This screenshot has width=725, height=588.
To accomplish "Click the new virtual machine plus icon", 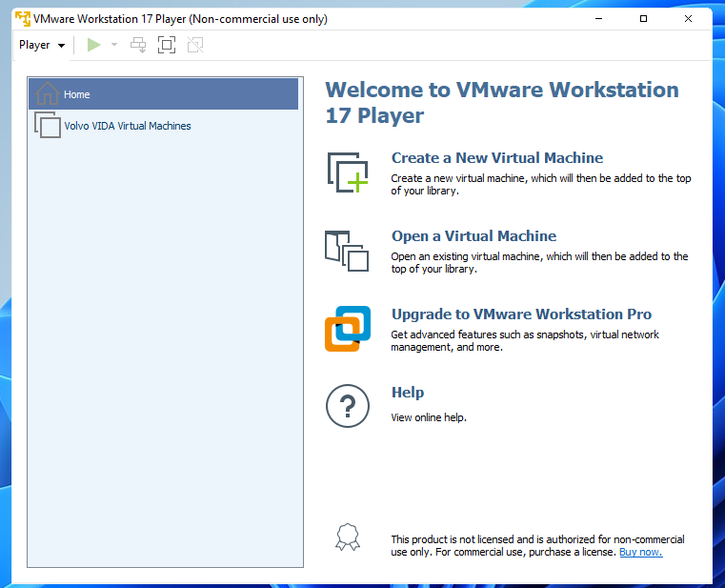I will coord(348,172).
